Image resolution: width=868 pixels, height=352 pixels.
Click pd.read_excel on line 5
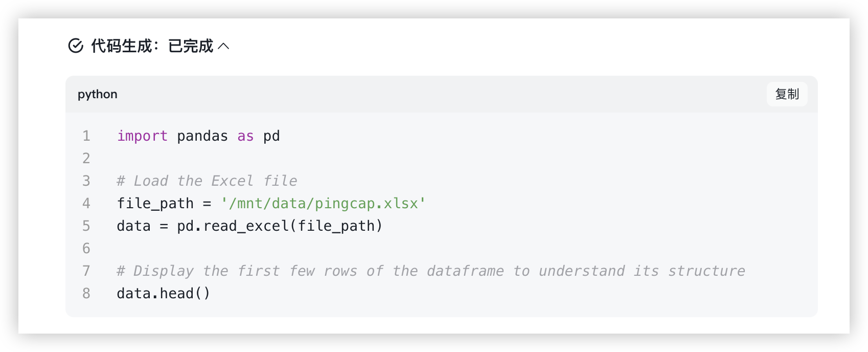[x=233, y=226]
